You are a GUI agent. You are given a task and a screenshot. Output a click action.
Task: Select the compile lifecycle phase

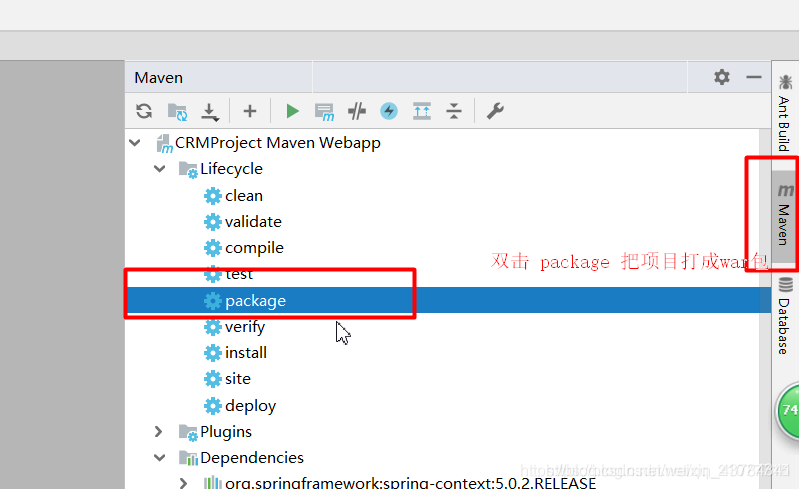pos(254,248)
